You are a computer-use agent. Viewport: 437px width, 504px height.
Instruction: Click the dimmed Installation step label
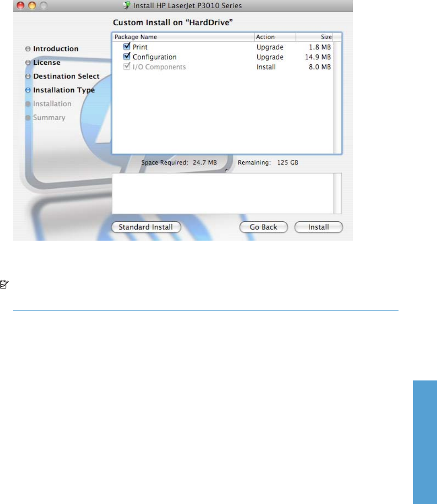(x=52, y=104)
